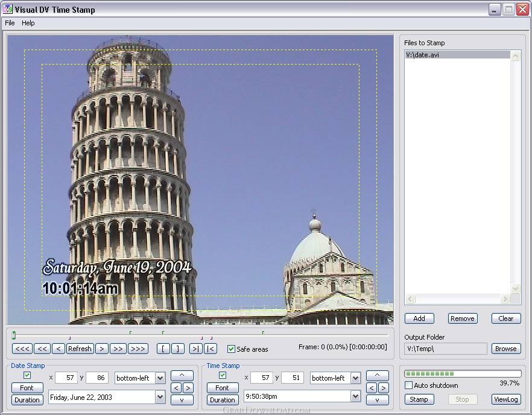
Task: Expand Time Stamp bottom-left position dropdown
Action: (356, 378)
